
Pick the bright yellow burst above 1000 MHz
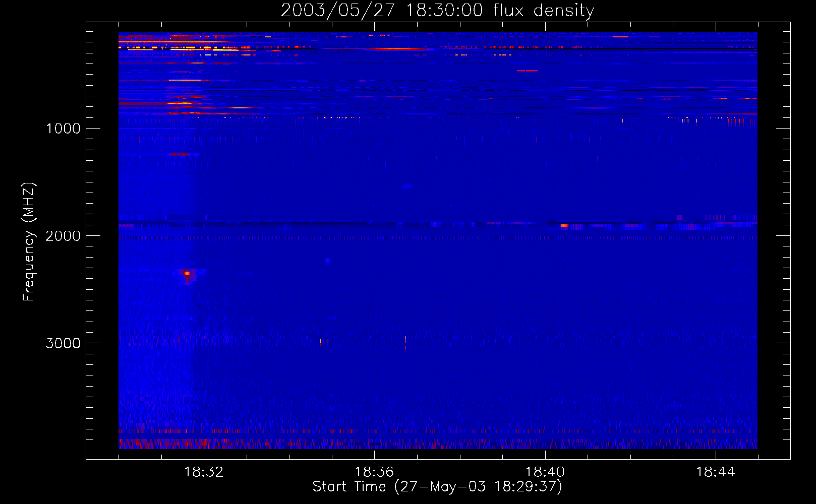(184, 103)
